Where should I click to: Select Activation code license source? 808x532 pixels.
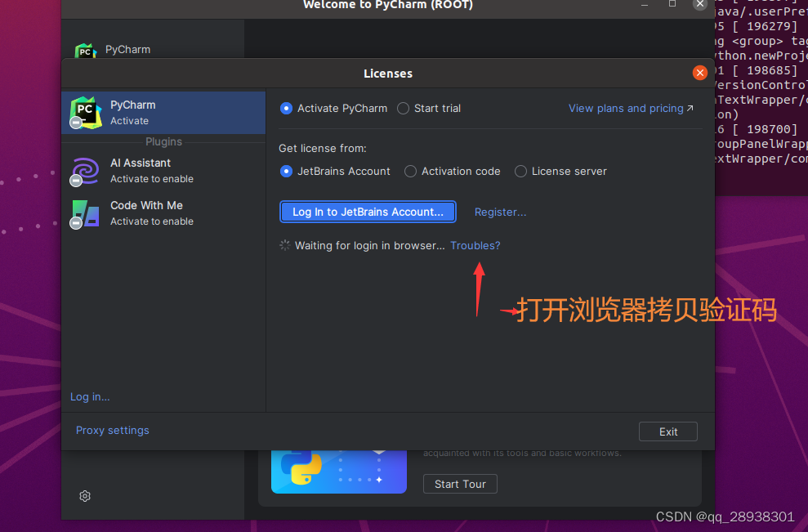tap(452, 171)
